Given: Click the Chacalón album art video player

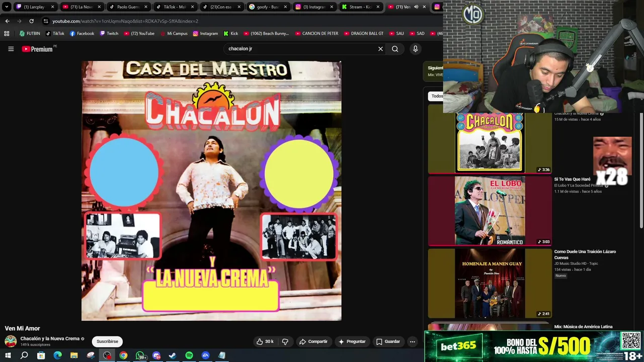Looking at the screenshot, I should pos(211,191).
